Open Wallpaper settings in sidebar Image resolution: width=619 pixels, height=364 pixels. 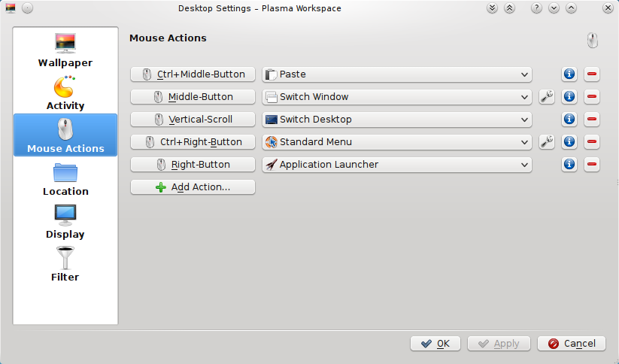(x=65, y=50)
